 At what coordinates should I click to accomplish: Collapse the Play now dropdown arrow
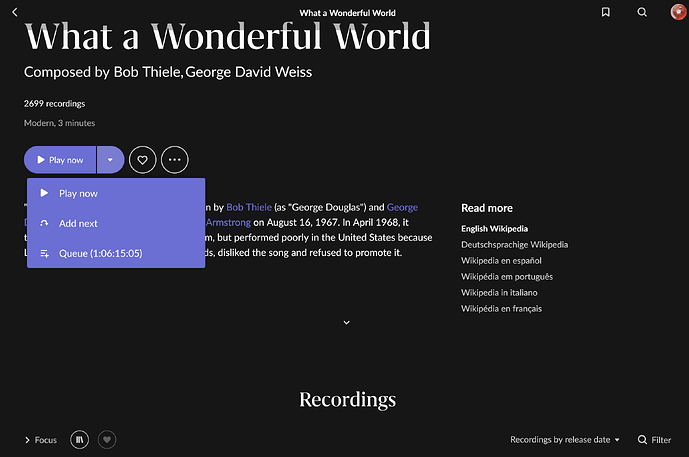click(x=110, y=160)
